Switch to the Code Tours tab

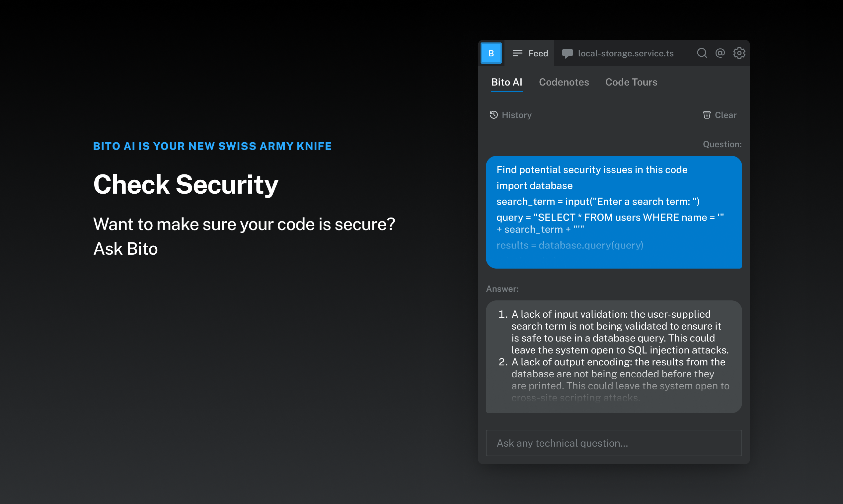pyautogui.click(x=631, y=82)
